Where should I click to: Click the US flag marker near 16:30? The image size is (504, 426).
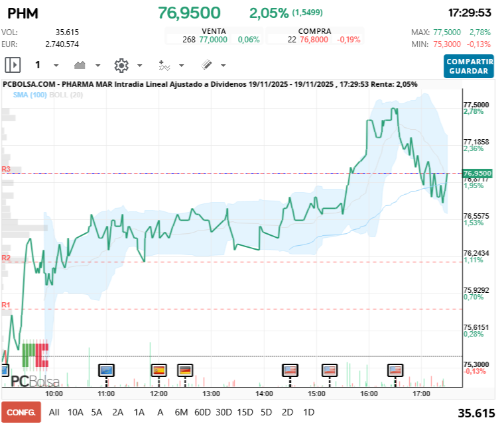395,370
